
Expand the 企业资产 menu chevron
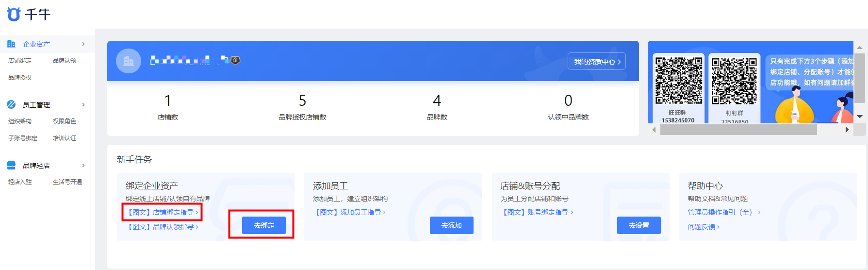click(83, 44)
